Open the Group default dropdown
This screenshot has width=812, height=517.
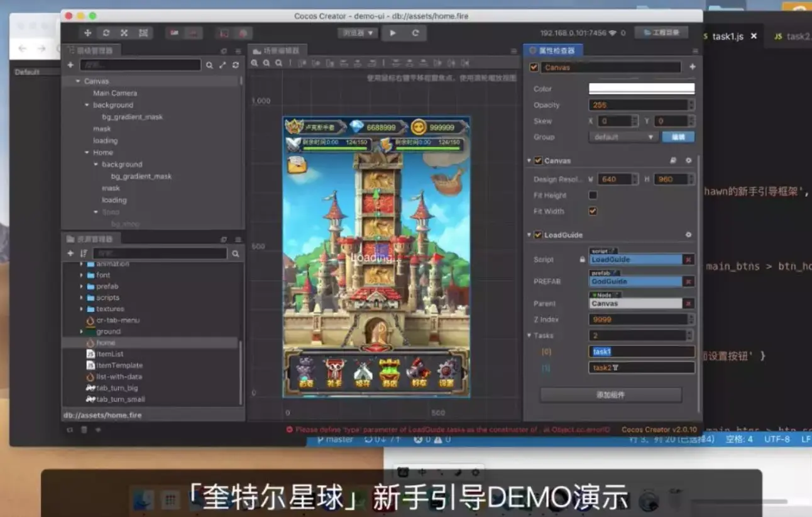tap(624, 137)
